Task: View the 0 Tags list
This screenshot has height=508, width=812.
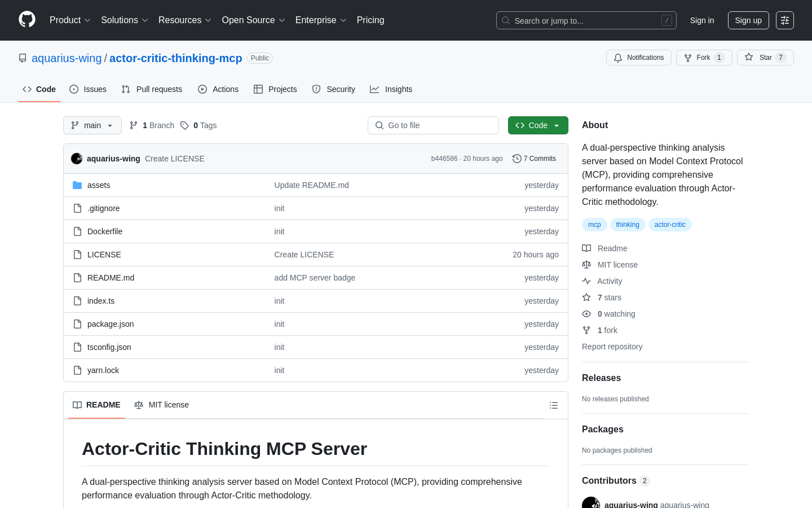Action: 198,125
